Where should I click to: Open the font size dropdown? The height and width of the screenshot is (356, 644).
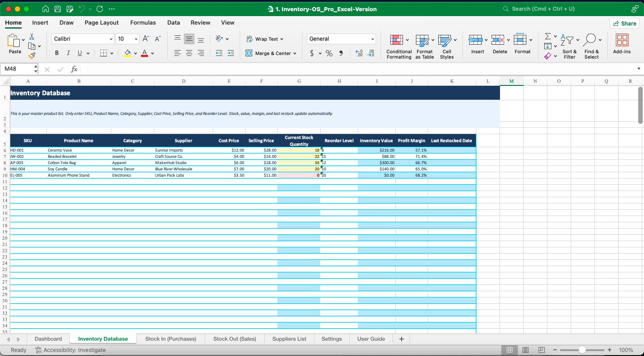pyautogui.click(x=127, y=38)
